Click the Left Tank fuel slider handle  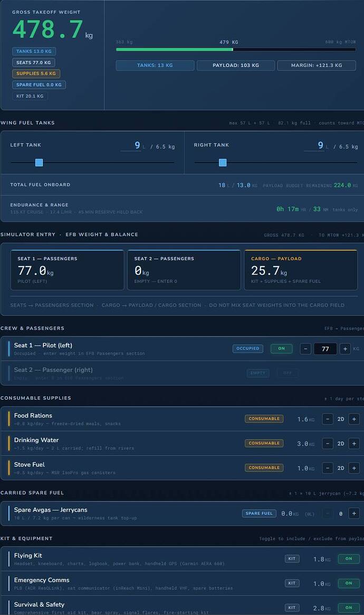coord(39,163)
